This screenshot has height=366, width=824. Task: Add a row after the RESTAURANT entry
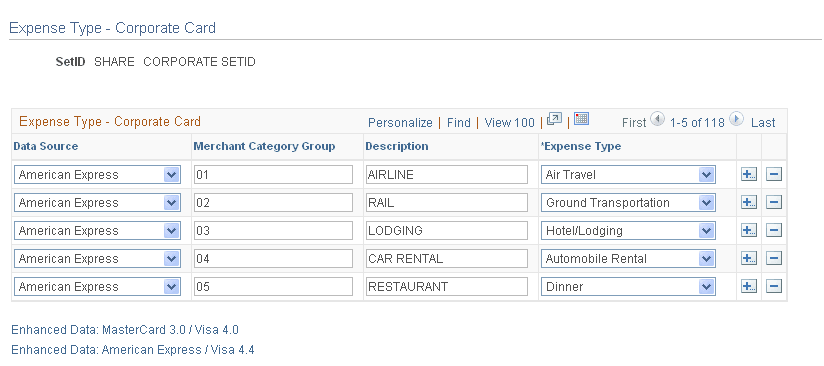(x=749, y=287)
